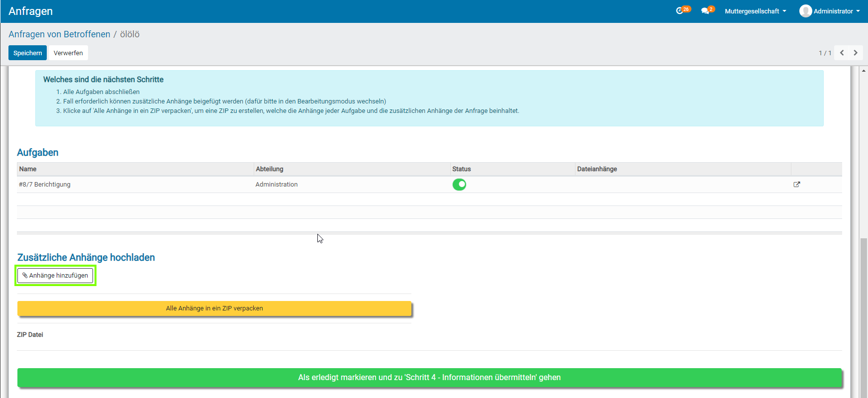Open the Administrator user menu caret
Image resolution: width=868 pixels, height=398 pixels.
[x=858, y=11]
